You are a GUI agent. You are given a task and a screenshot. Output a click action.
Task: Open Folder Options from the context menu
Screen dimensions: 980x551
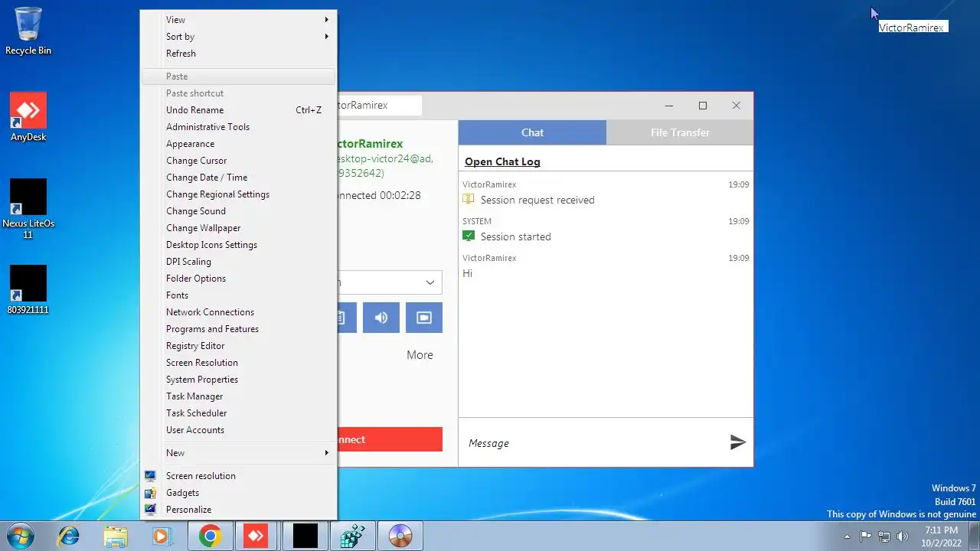tap(239, 279)
